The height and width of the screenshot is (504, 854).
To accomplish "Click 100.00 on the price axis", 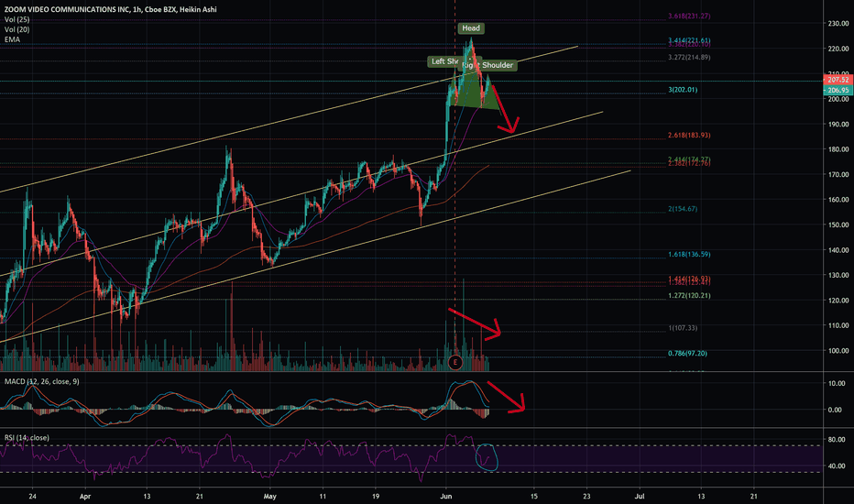I will pyautogui.click(x=838, y=351).
